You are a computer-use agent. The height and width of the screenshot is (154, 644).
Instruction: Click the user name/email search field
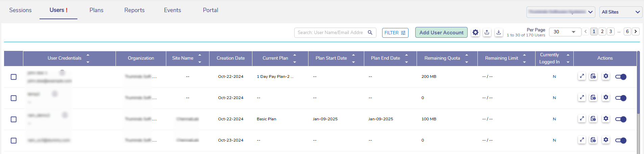(x=330, y=33)
